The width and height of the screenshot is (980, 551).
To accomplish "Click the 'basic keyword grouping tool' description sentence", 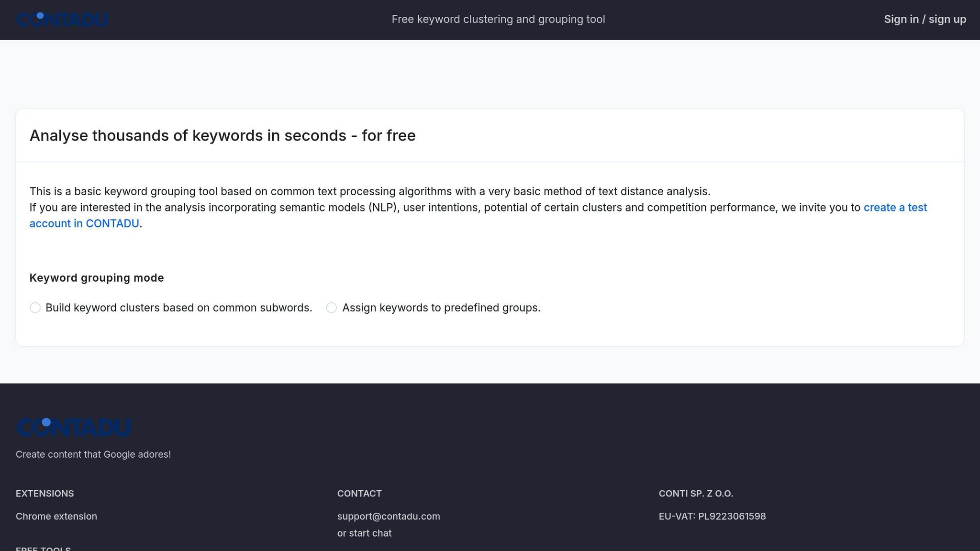I will (369, 192).
